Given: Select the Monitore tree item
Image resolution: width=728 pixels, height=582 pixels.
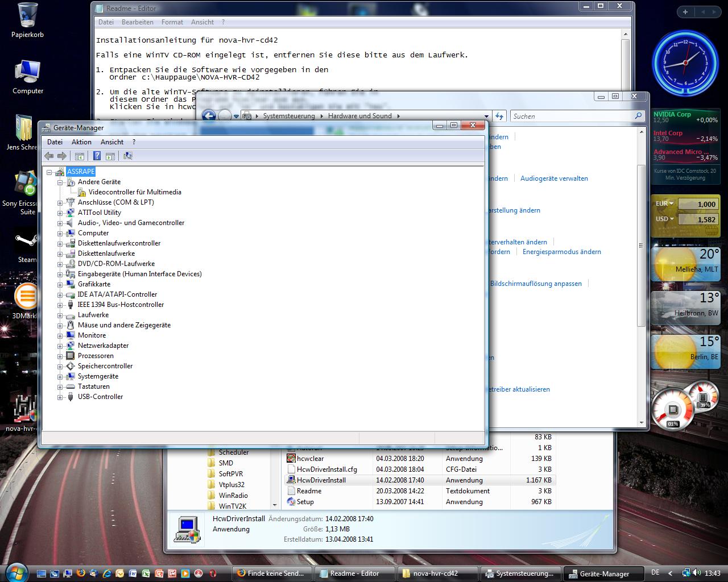Looking at the screenshot, I should pos(92,335).
